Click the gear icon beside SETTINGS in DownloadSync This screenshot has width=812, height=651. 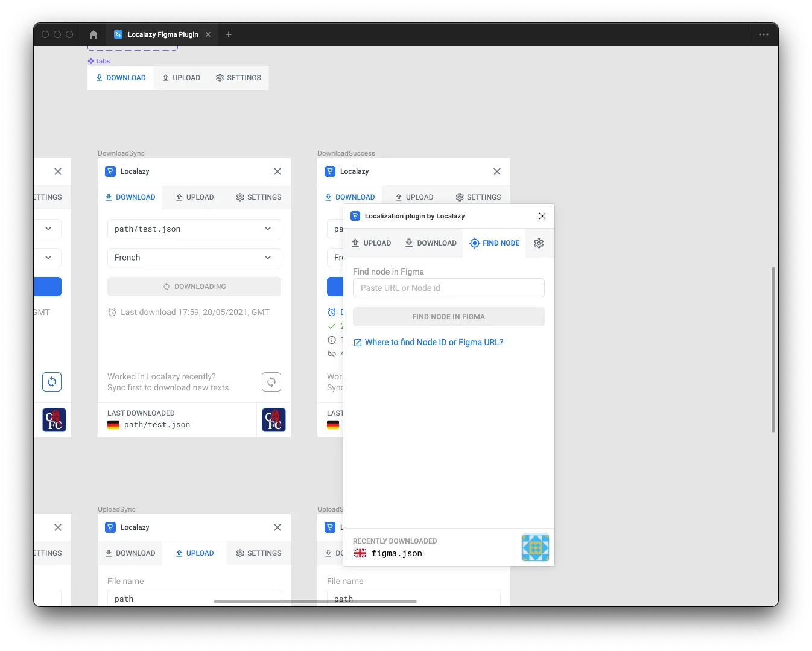click(x=240, y=197)
